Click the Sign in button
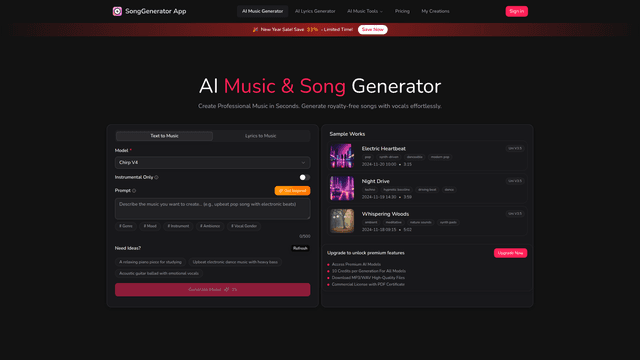 point(516,11)
